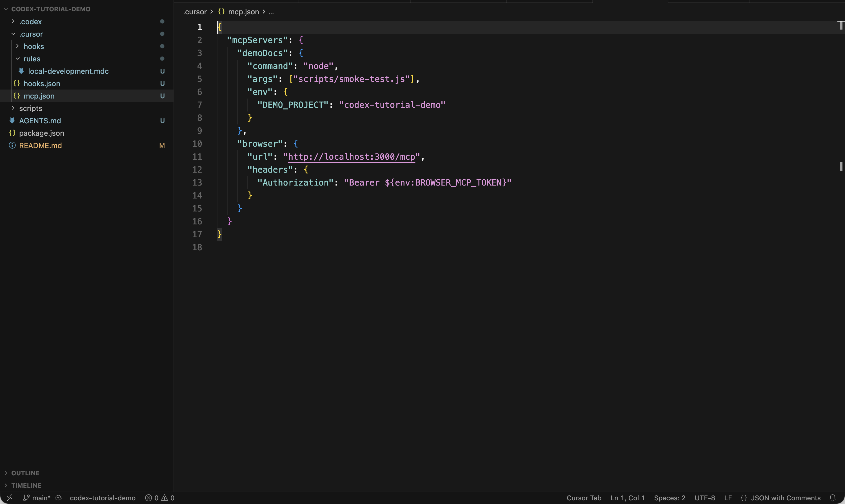Image resolution: width=845 pixels, height=504 pixels.
Task: Click the M status badge beside README.md
Action: pos(162,145)
